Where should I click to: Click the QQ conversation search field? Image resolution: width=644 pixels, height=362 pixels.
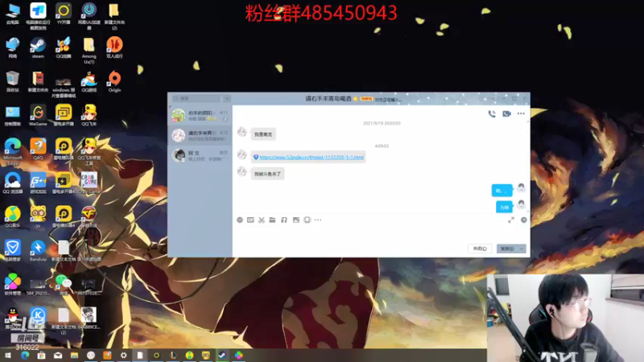click(196, 98)
